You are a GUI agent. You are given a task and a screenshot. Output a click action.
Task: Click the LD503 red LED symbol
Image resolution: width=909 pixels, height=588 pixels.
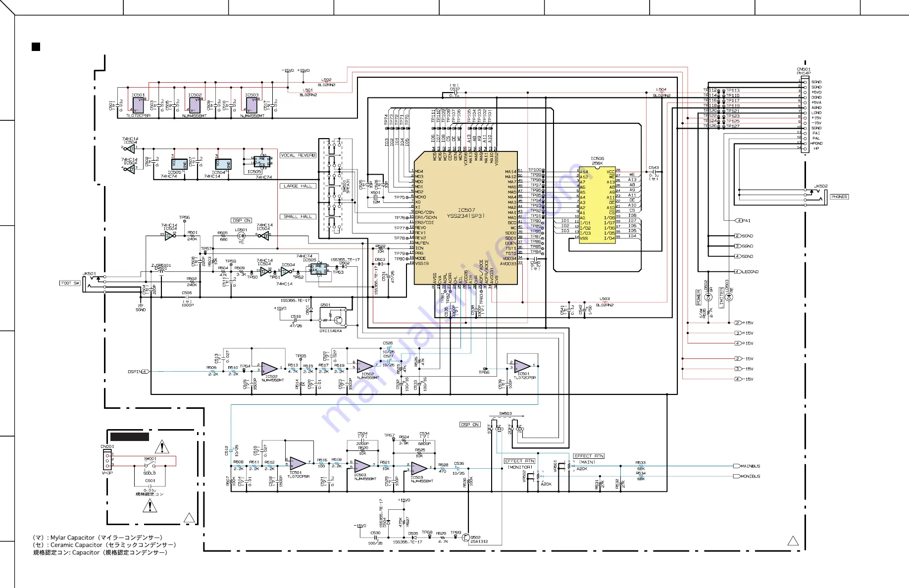pos(729,297)
